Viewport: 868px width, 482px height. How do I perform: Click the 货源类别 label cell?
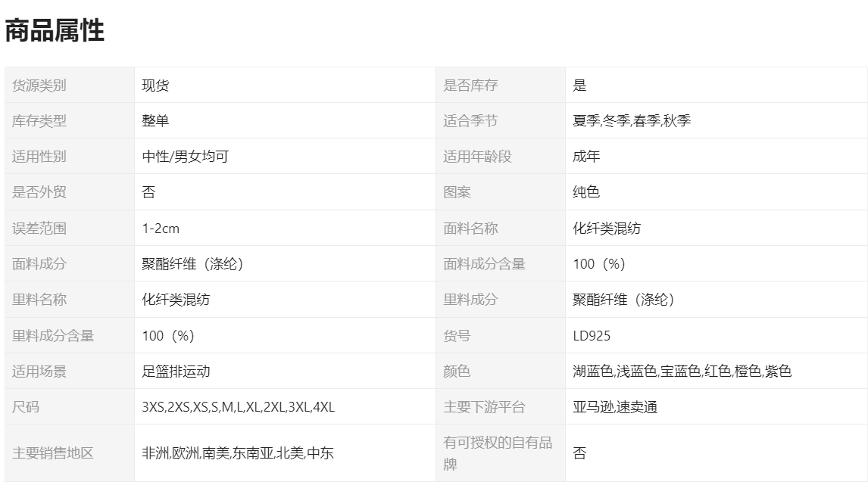[x=39, y=86]
